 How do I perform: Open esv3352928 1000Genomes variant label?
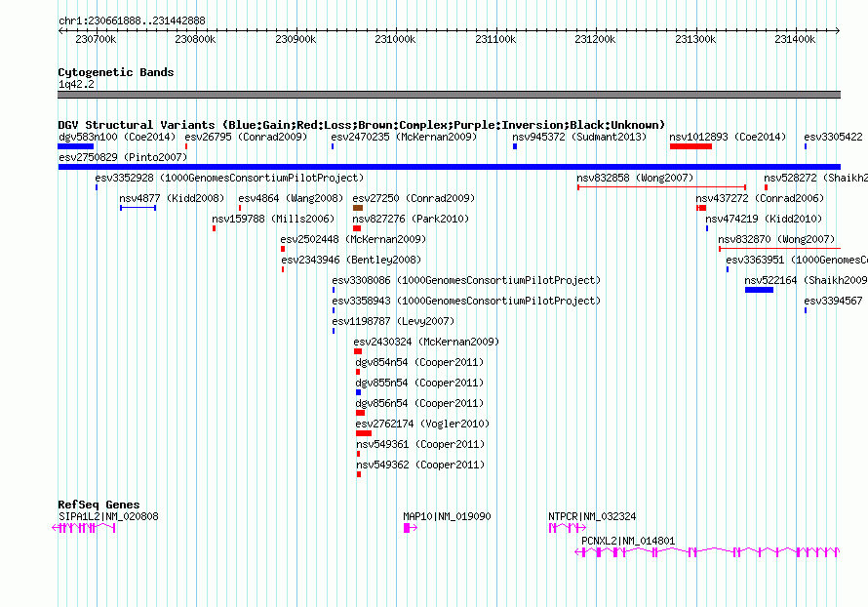coord(229,178)
